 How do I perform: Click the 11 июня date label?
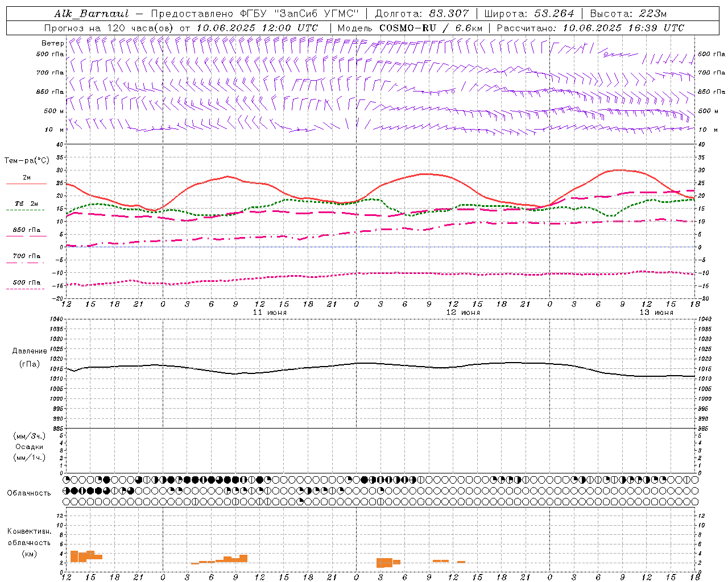(x=270, y=313)
